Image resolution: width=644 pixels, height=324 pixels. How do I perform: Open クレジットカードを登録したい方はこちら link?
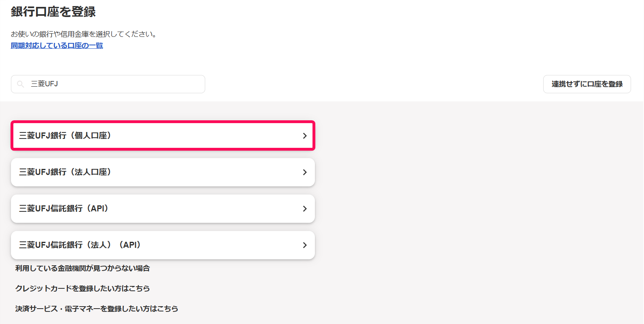click(83, 288)
